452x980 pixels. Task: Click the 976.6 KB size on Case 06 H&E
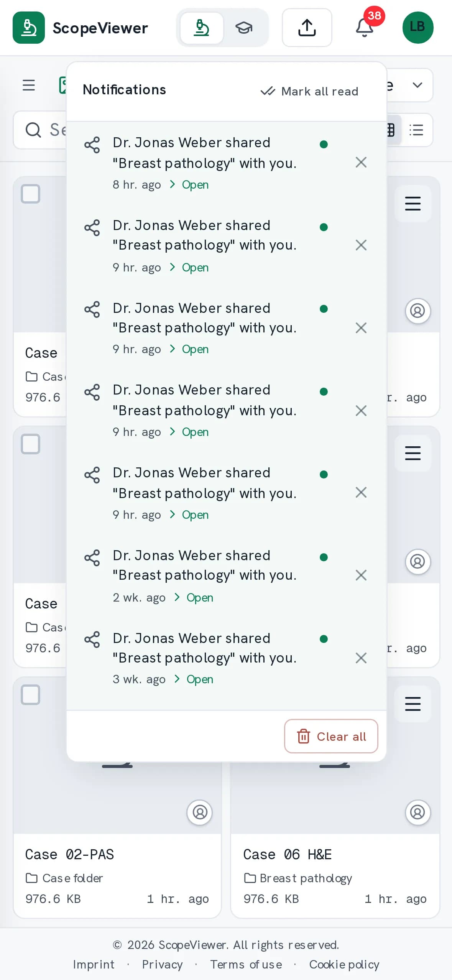pyautogui.click(x=271, y=899)
